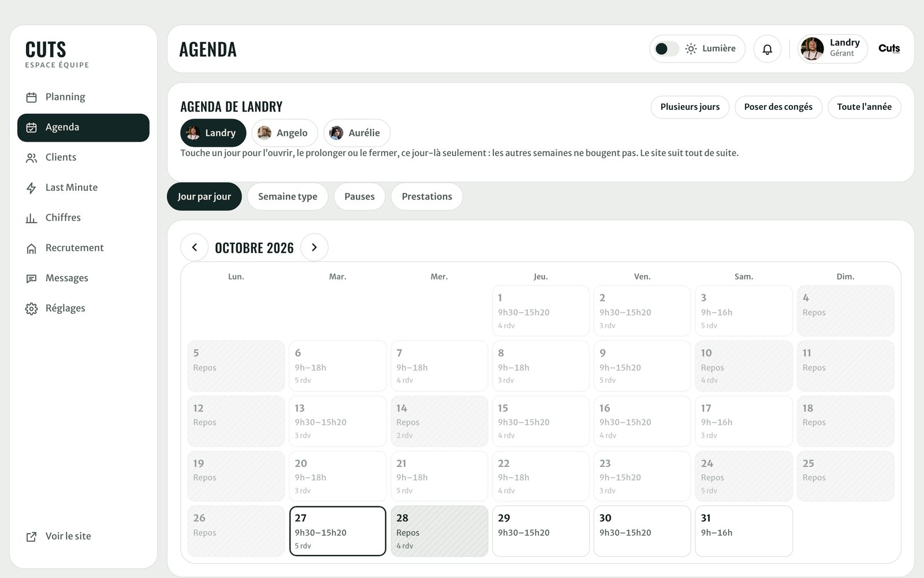Toggle the Lumière theme switch

point(667,49)
